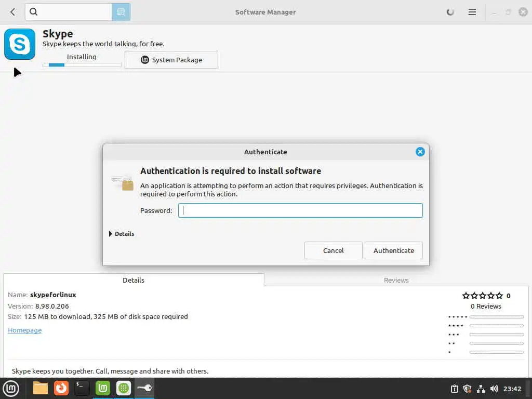Image resolution: width=532 pixels, height=399 pixels.
Task: Close the Authenticate dialog
Action: [420, 152]
